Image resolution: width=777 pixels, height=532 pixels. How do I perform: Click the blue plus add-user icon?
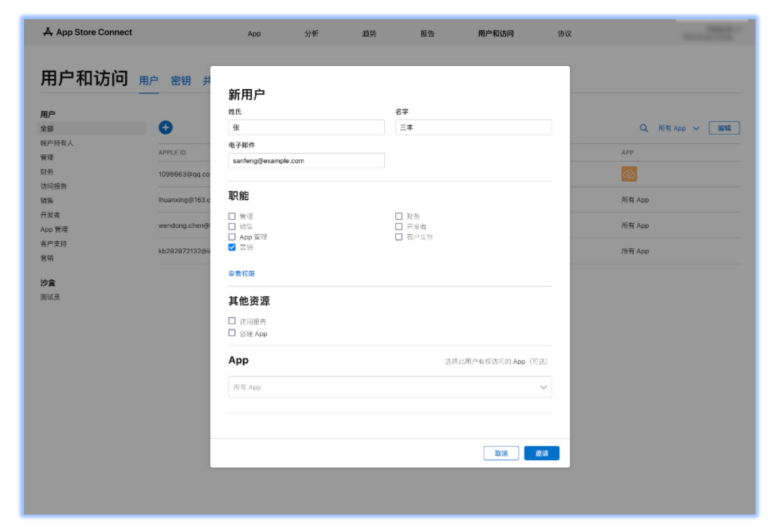click(165, 127)
